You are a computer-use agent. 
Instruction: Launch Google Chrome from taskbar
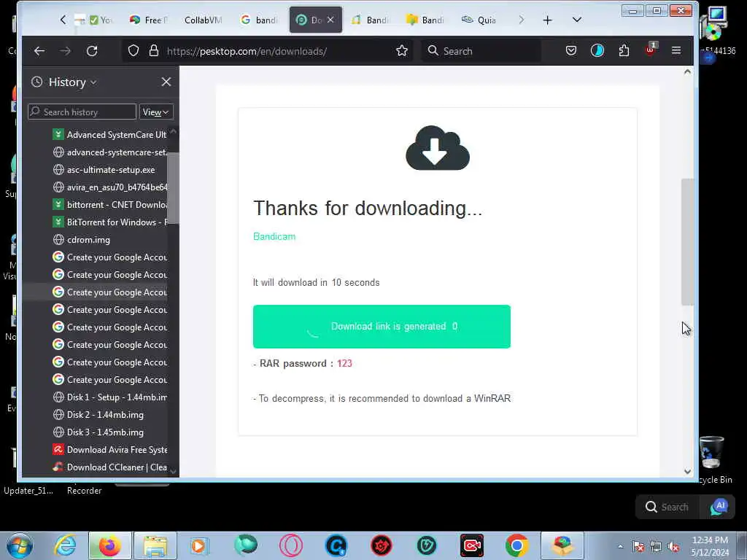tap(516, 545)
